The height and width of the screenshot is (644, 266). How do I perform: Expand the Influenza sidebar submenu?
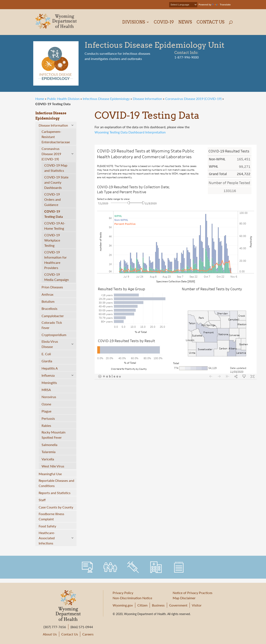pos(72,375)
